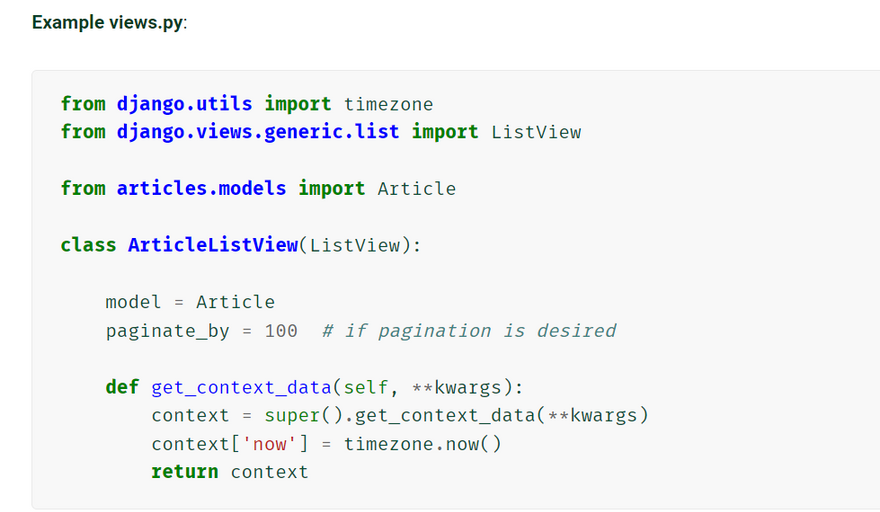The width and height of the screenshot is (880, 512).
Task: Click the "Example views.py" heading text
Action: tap(109, 21)
